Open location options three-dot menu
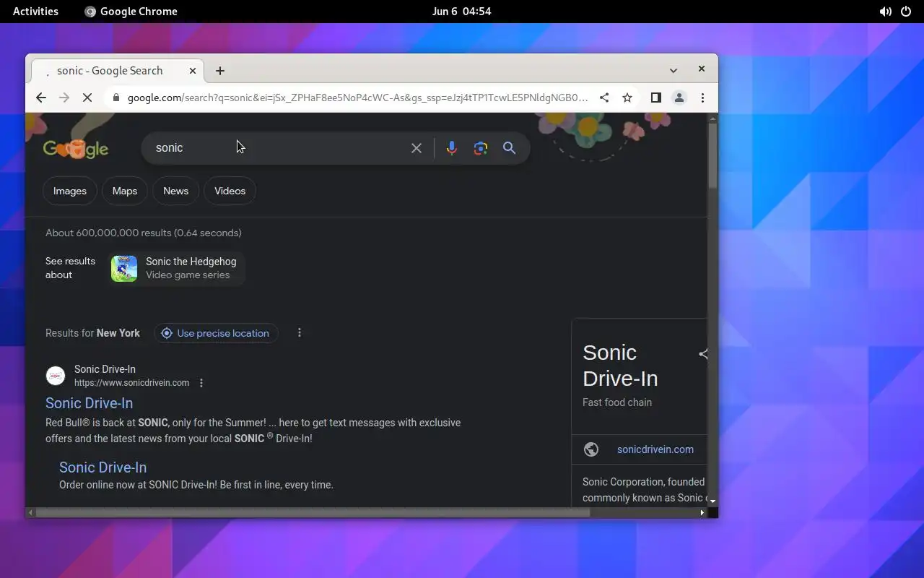The width and height of the screenshot is (924, 578). pos(300,333)
